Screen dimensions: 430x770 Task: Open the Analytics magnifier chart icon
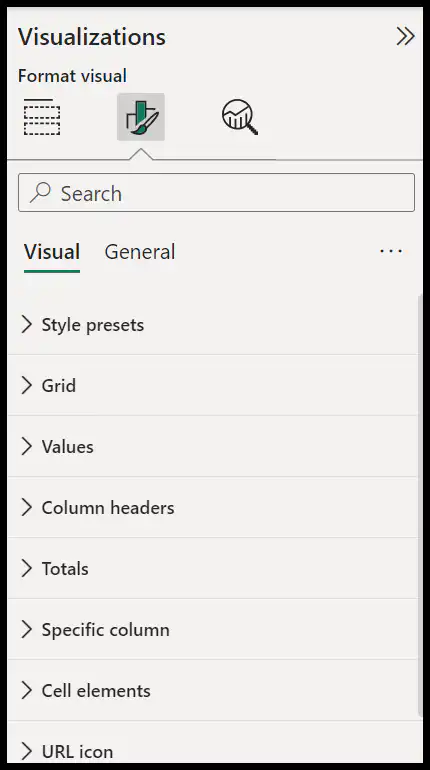[240, 117]
